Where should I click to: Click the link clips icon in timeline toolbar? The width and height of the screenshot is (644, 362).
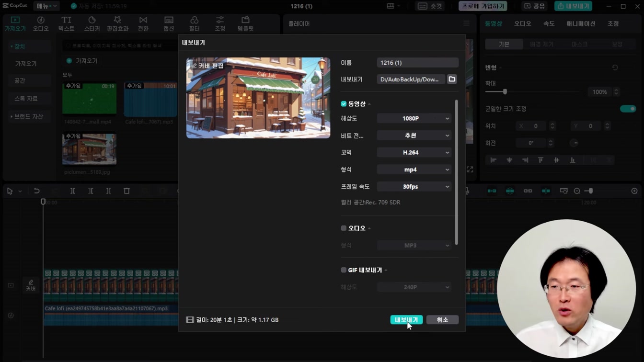pyautogui.click(x=528, y=191)
